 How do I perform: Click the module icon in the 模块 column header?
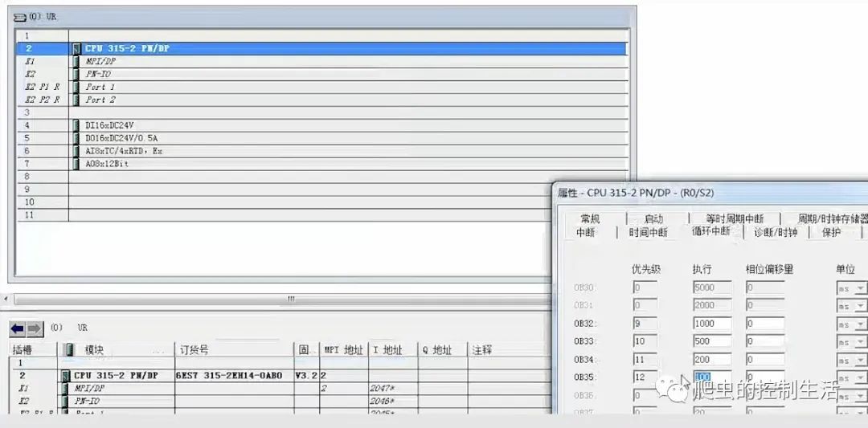(70, 350)
